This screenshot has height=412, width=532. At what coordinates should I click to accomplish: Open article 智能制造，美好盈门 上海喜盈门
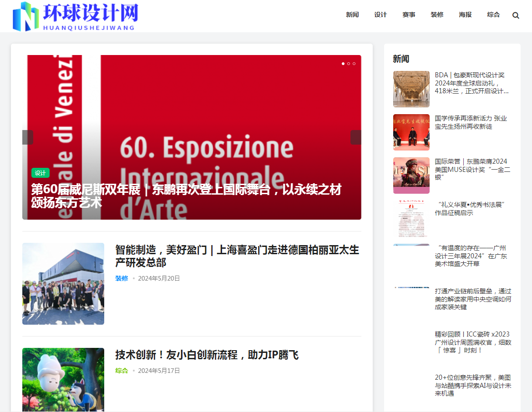click(237, 256)
